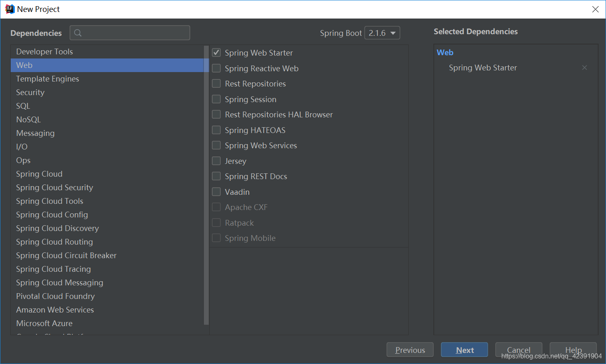The image size is (606, 364).
Task: Select the Spring HATEOAS checkbox
Action: click(x=216, y=130)
